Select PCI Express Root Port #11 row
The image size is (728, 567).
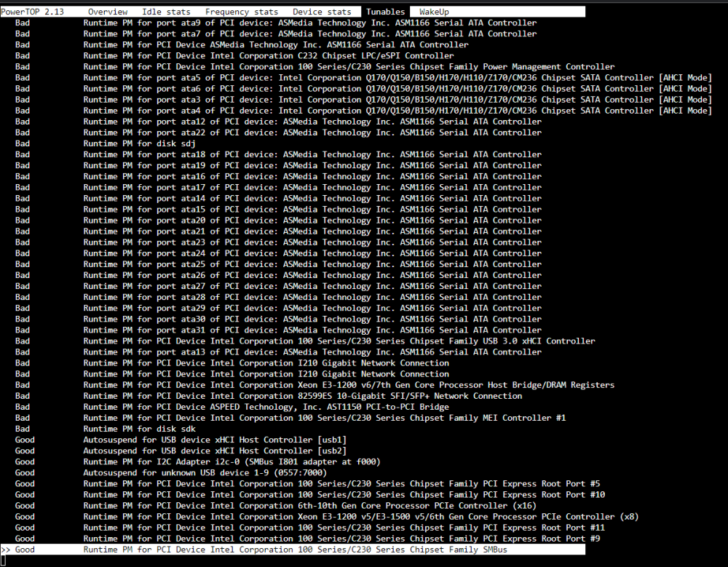310,528
